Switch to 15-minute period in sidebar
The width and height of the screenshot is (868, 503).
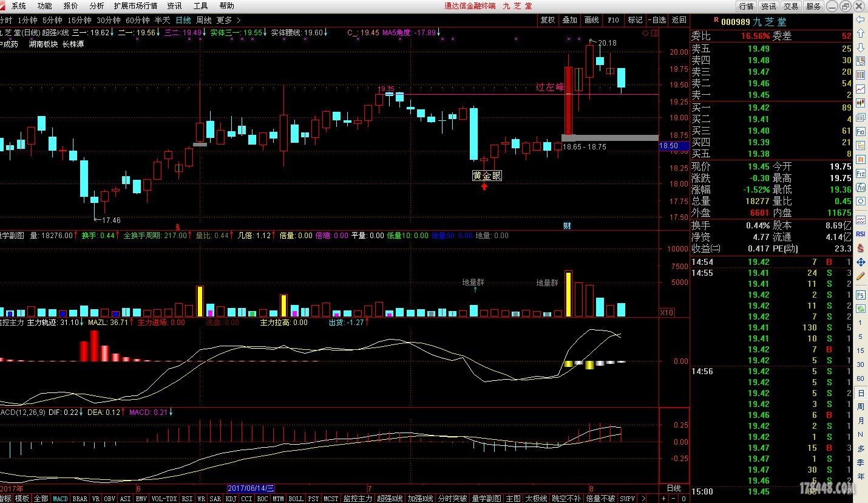click(860, 351)
